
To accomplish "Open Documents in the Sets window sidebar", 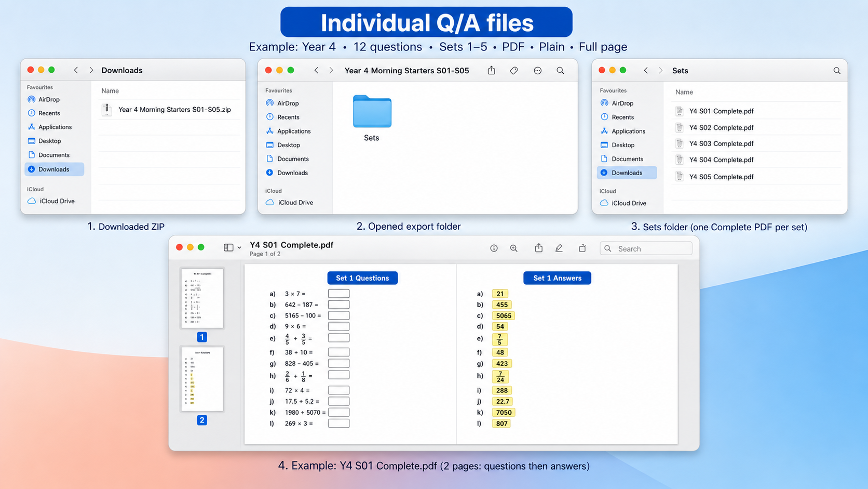I will [x=621, y=159].
